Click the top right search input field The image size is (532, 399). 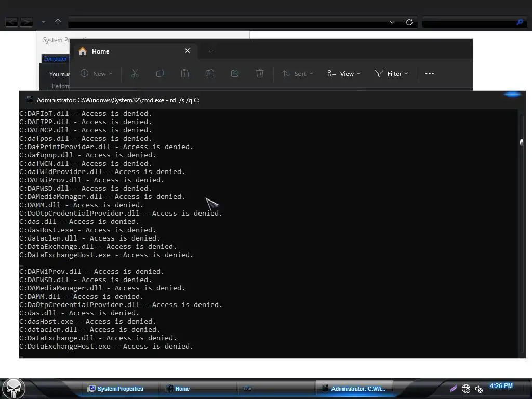[x=469, y=23]
